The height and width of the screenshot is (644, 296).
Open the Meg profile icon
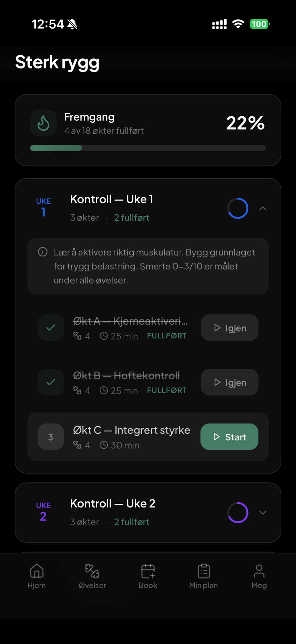click(x=259, y=571)
